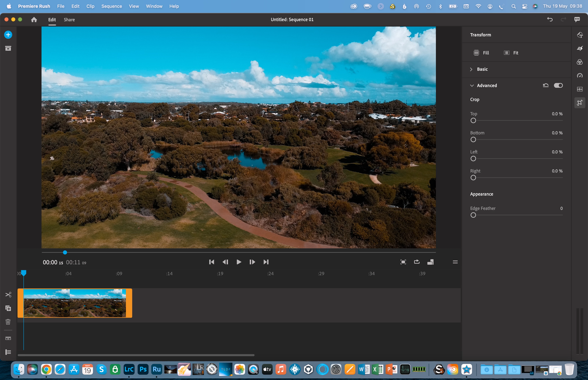Screen dimensions: 588x380
Task: Open the Color panel icon
Action: point(580,62)
